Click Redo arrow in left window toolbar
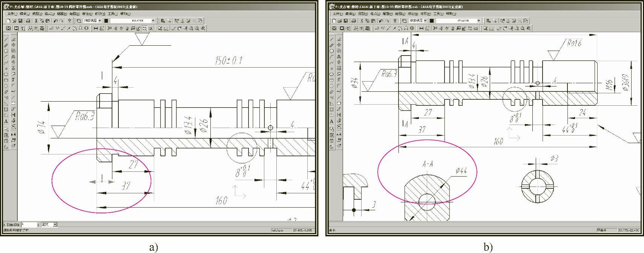Image resolution: width=644 pixels, height=253 pixels. point(61,21)
